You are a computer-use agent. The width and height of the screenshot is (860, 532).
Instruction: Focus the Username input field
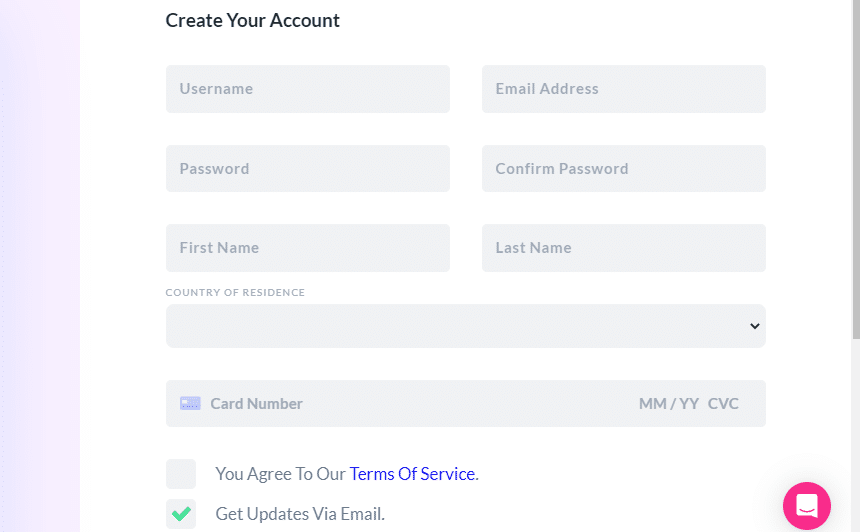308,89
